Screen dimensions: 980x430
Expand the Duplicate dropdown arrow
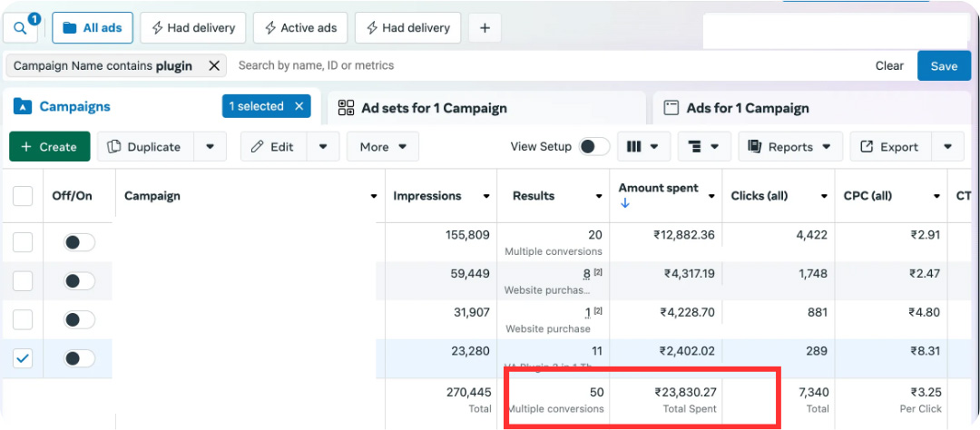click(x=210, y=147)
